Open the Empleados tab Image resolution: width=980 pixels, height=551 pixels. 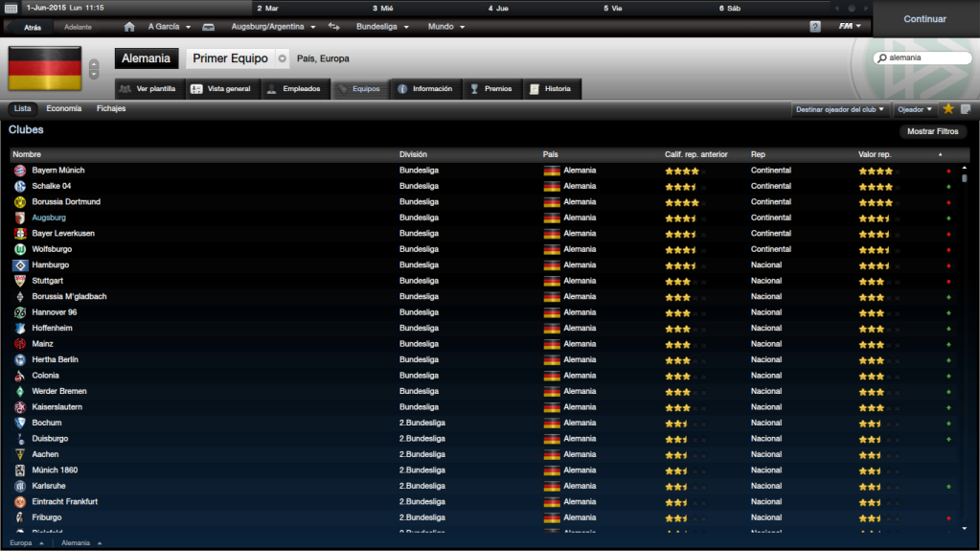pos(294,89)
